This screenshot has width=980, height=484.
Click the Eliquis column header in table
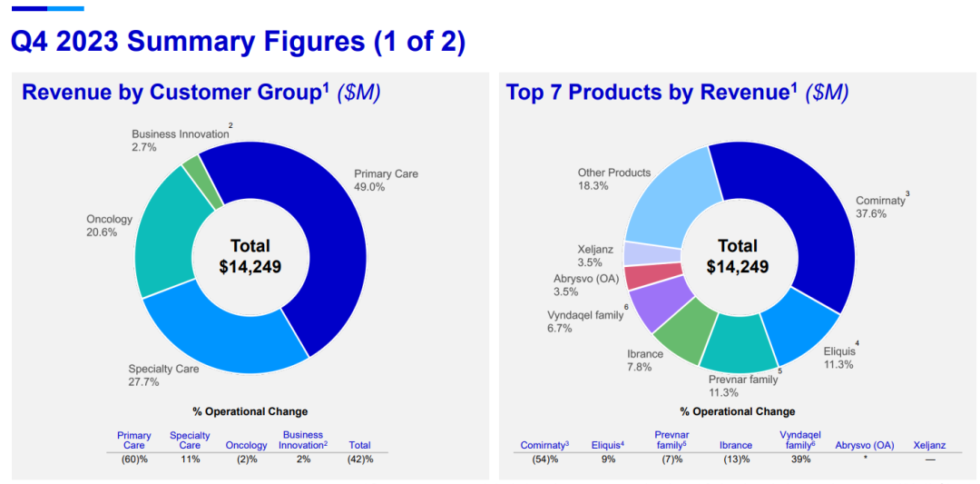coord(608,446)
